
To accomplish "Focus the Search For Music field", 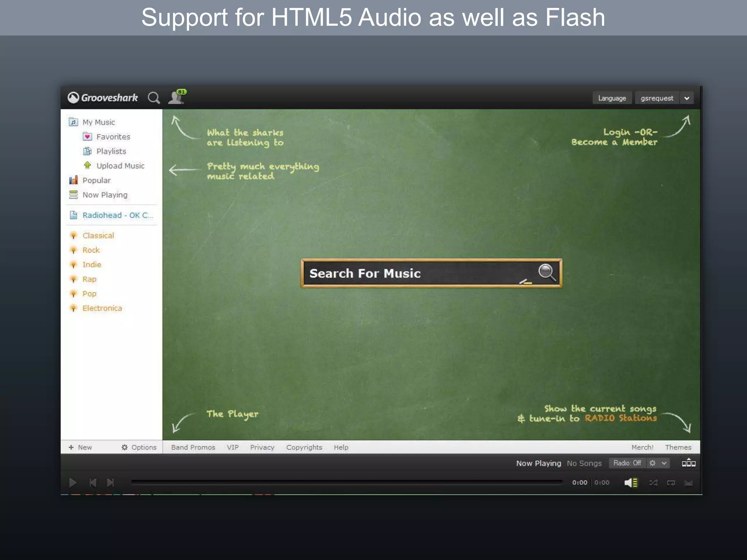I will click(431, 273).
